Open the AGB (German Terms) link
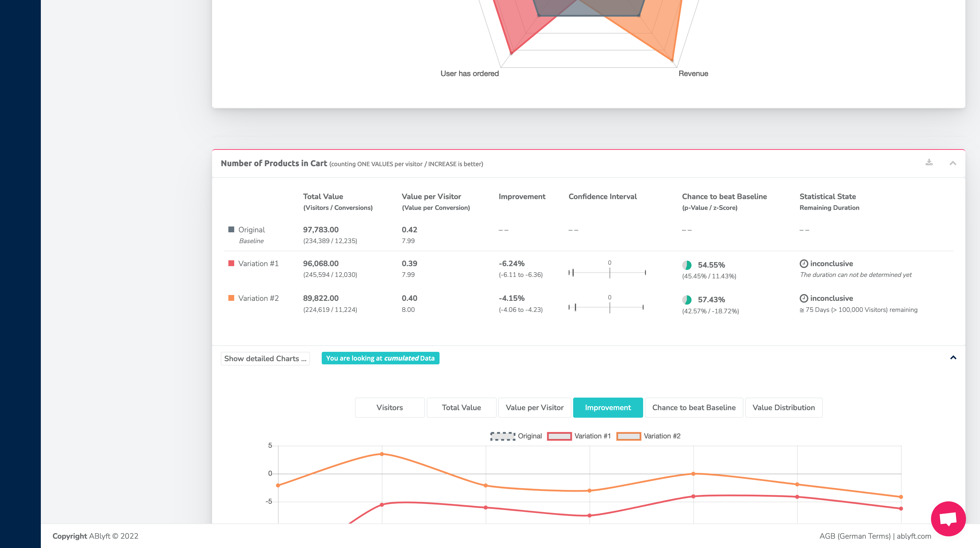980x548 pixels. 855,536
